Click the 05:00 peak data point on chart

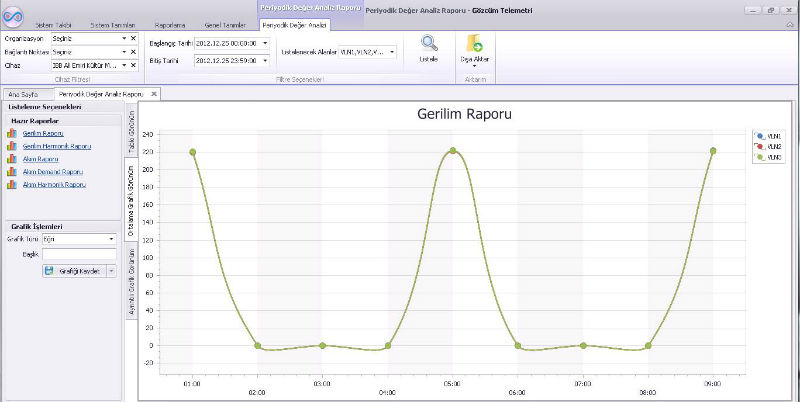[453, 151]
